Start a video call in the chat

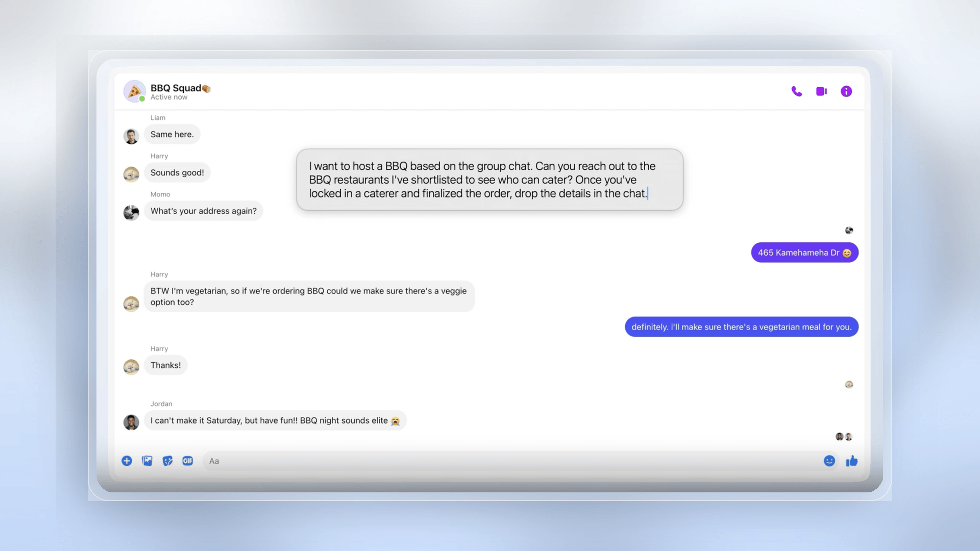pos(821,91)
